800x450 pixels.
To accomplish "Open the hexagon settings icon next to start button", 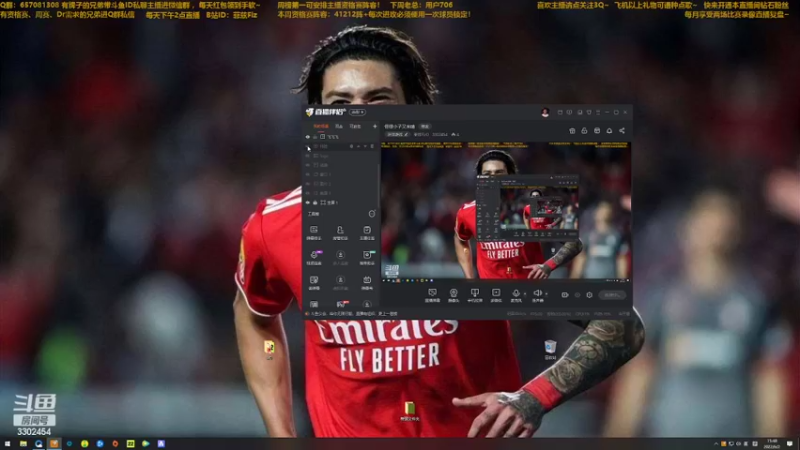I will point(589,295).
